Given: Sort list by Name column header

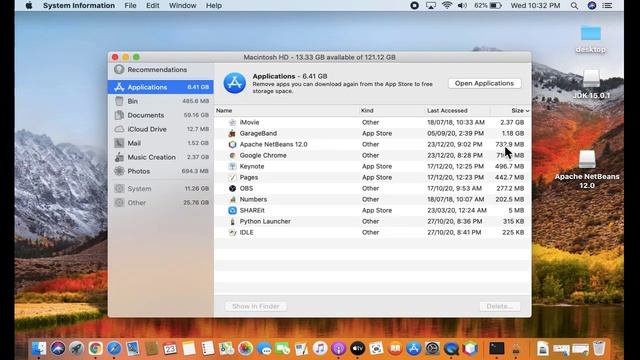Looking at the screenshot, I should pos(224,111).
